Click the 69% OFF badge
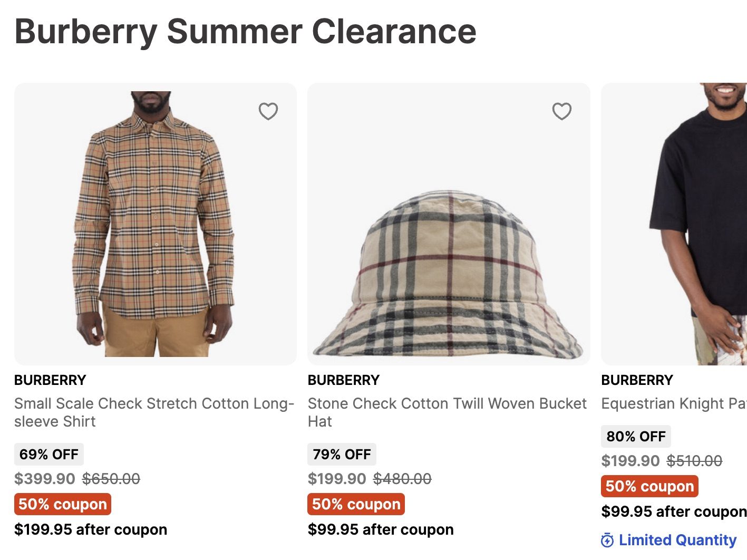 pyautogui.click(x=49, y=455)
